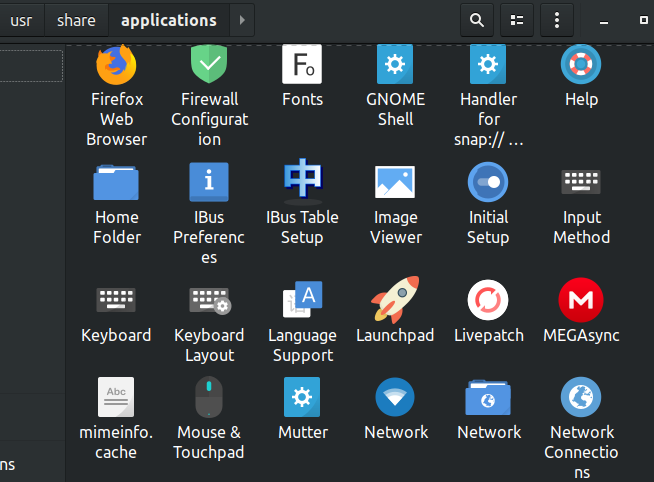The height and width of the screenshot is (482, 654).
Task: Click the "Language Support" label text
Action: 302,345
